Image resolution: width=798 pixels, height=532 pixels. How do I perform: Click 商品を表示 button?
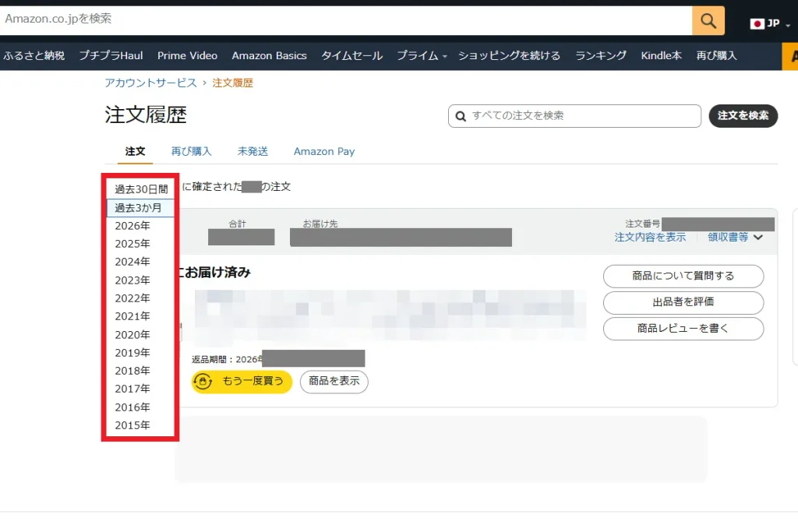(x=334, y=382)
